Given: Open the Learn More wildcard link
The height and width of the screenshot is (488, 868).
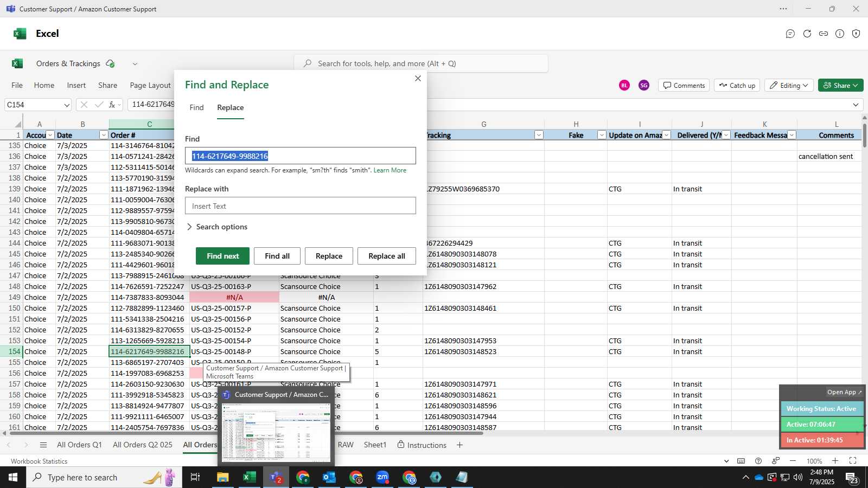Looking at the screenshot, I should click(390, 170).
